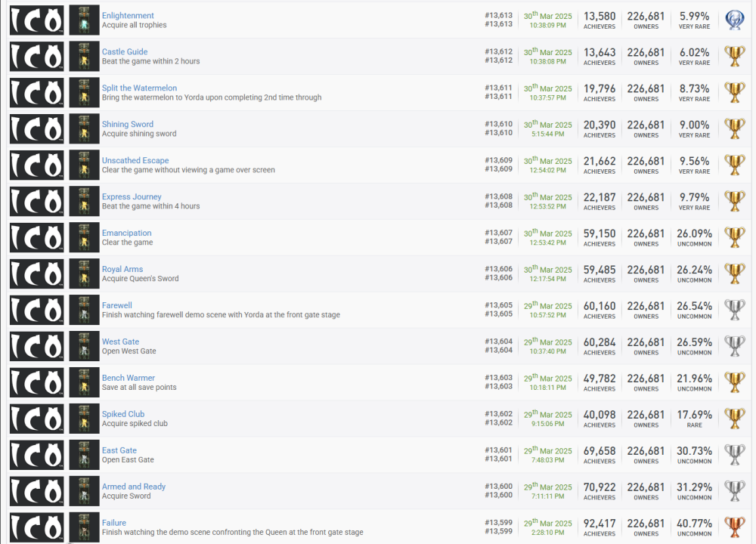Follow the Unscathed Escape trophy link
Screen dimensions: 756x544
(135, 161)
